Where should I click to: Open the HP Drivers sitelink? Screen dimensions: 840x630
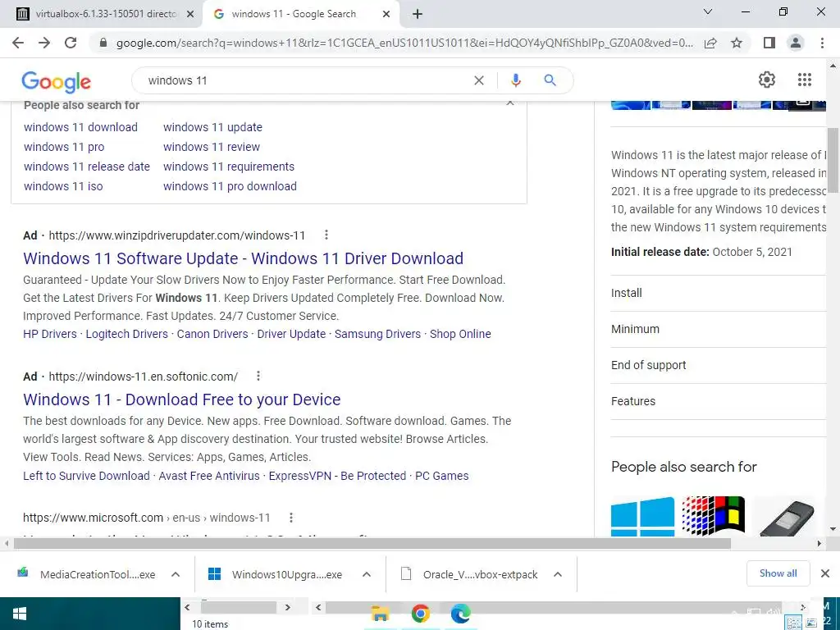coord(50,334)
